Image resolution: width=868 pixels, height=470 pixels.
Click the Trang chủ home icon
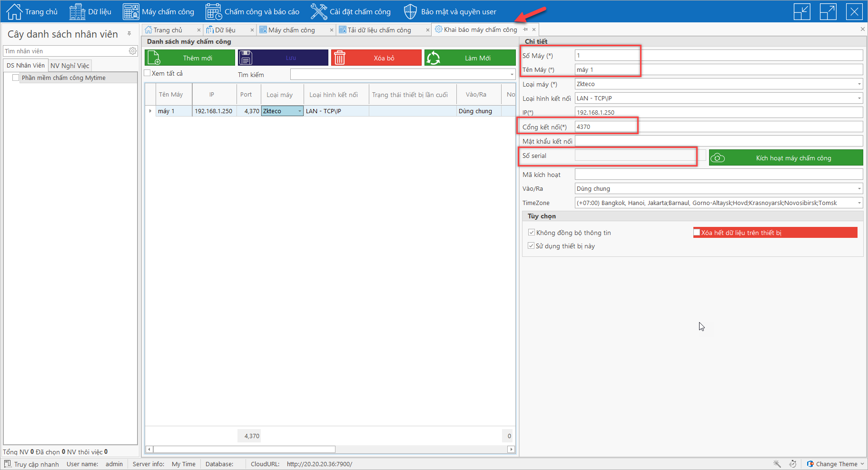click(14, 11)
